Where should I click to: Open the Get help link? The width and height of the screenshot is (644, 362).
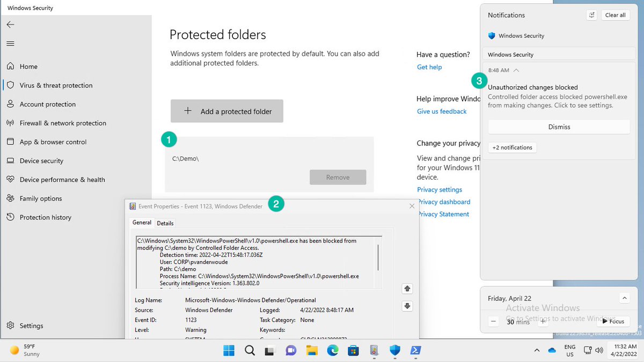[429, 67]
